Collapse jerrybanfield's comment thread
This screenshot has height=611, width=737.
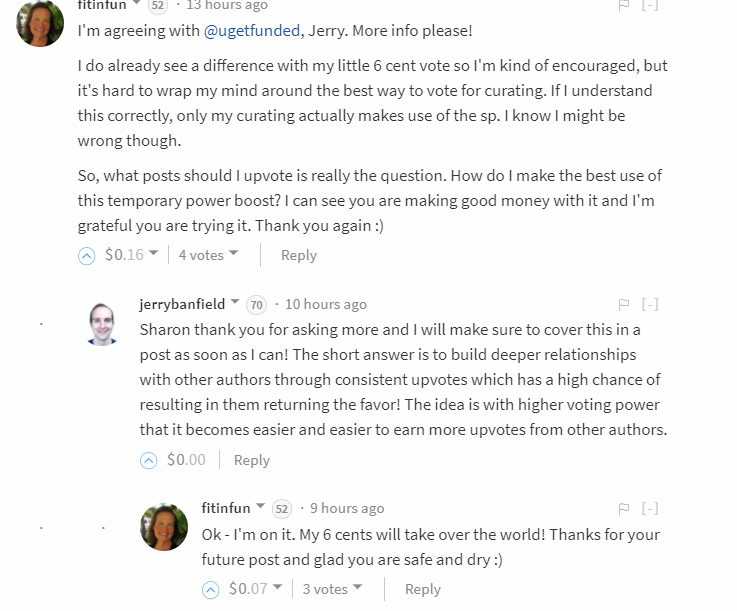(x=650, y=304)
